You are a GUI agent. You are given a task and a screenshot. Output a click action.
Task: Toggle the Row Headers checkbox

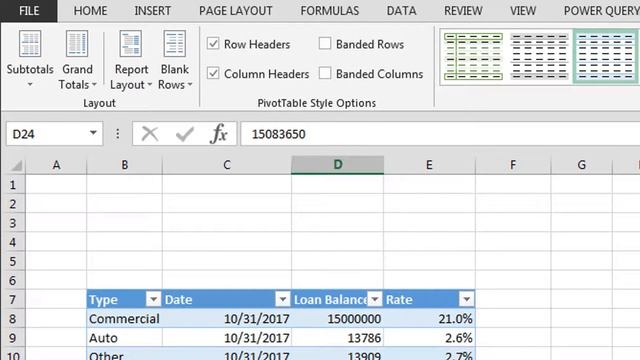pos(213,44)
